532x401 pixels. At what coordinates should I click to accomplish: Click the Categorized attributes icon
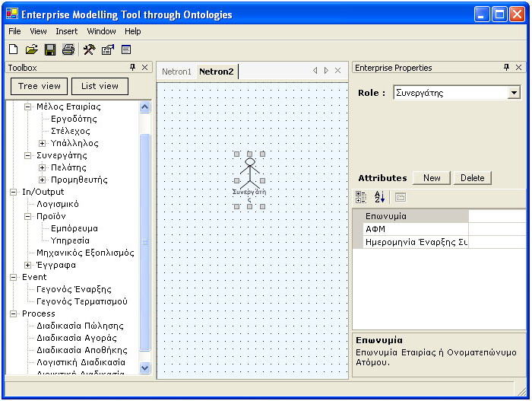pyautogui.click(x=361, y=197)
